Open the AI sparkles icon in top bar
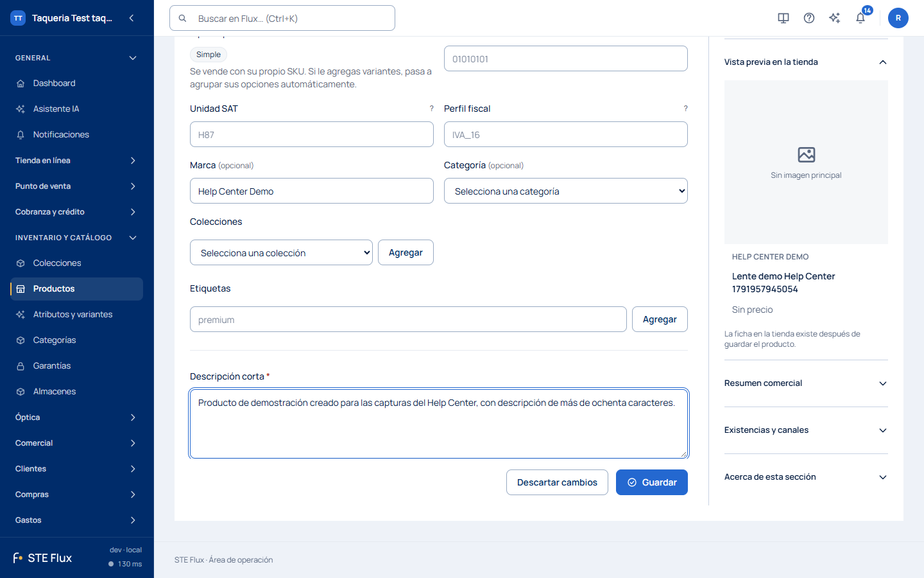Screen dimensions: 924x578 click(x=835, y=18)
